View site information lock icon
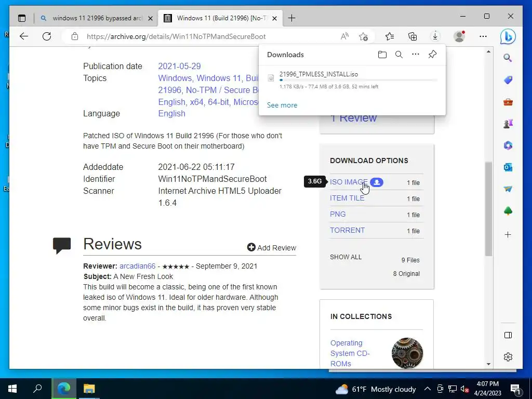 pyautogui.click(x=75, y=36)
